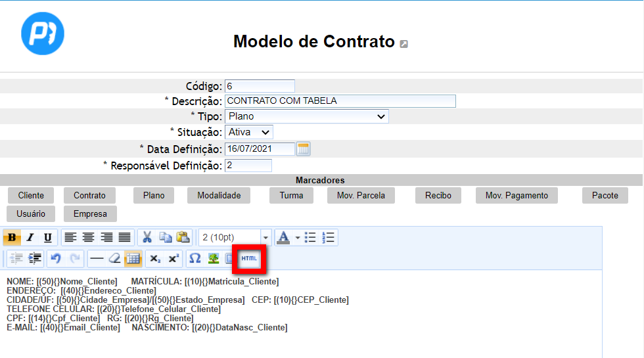Toggle underline formatting in the editor

pos(48,238)
